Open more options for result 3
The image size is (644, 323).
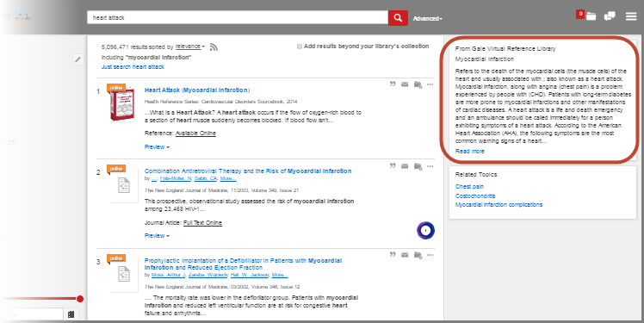click(x=430, y=255)
